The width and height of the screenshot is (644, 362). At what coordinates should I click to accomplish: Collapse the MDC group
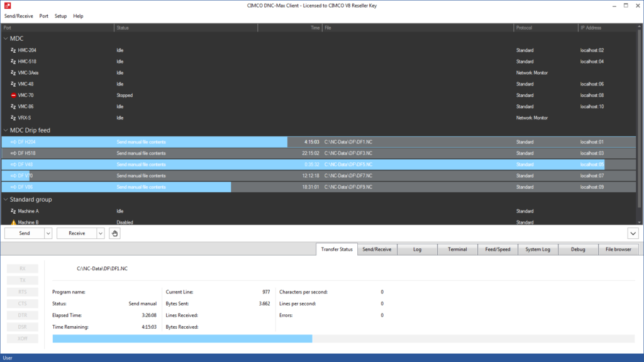[6, 38]
